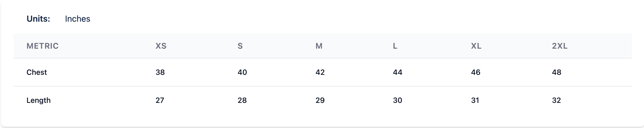Screen dimensions: 644x128
Task: Click the XS chest value 38
Action: (160, 72)
